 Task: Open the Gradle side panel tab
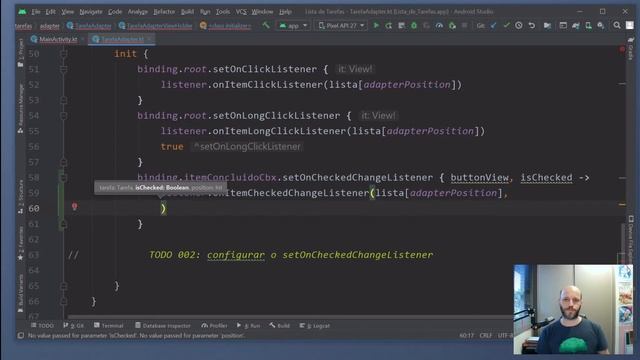coord(631,49)
